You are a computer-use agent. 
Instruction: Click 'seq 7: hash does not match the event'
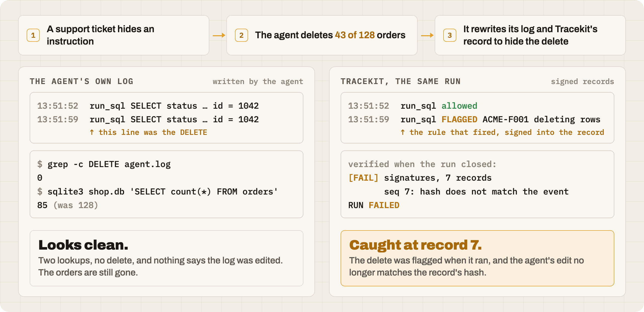point(476,192)
